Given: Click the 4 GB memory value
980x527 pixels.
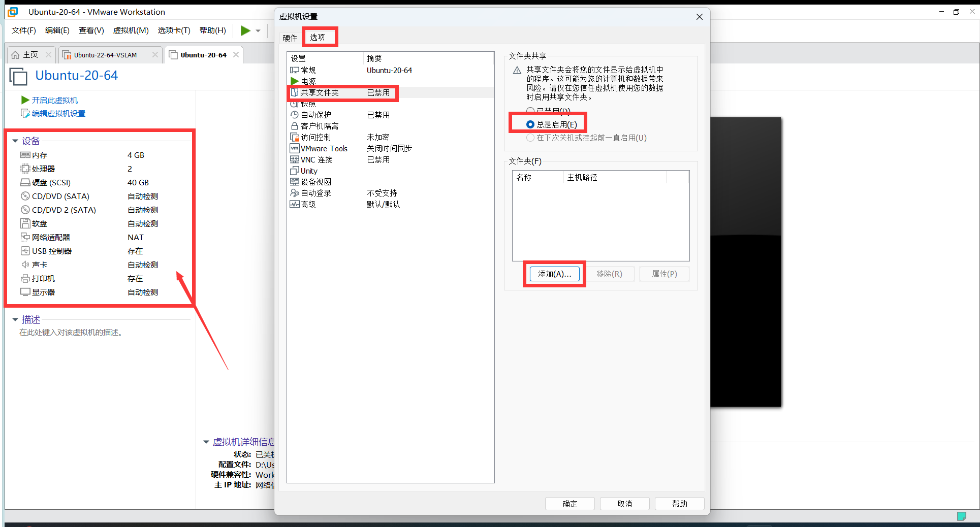Looking at the screenshot, I should [136, 155].
